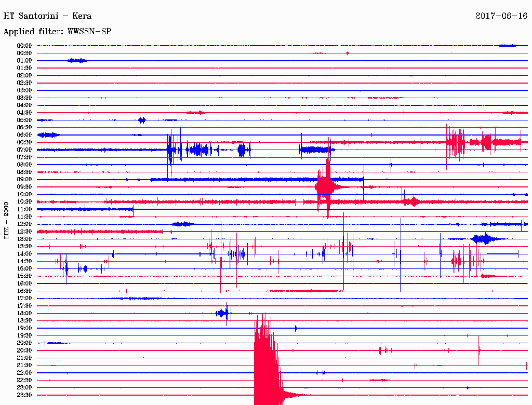Select the 16:30 time label

(24, 291)
